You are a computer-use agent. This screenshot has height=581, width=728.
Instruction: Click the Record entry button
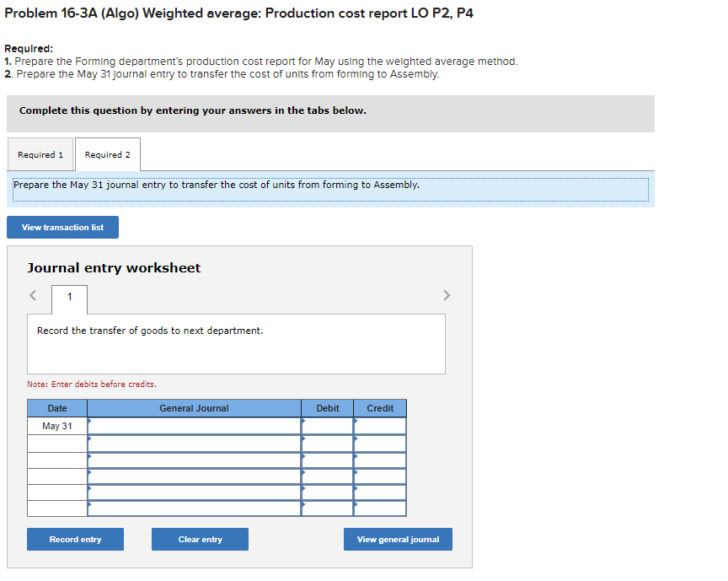tap(75, 539)
